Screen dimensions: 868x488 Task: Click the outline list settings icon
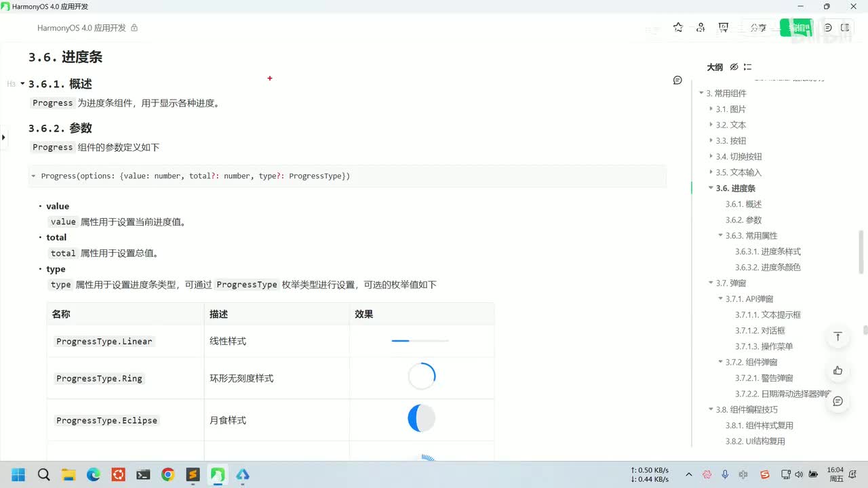click(747, 67)
